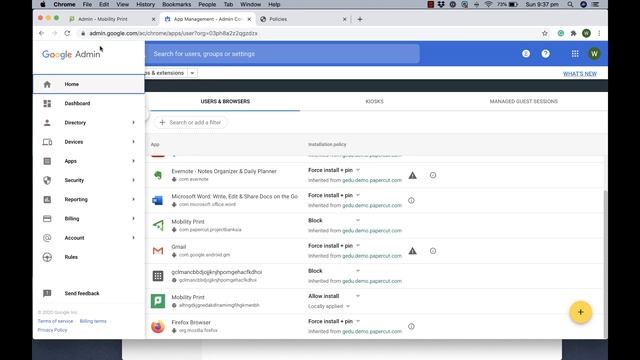Image resolution: width=640 pixels, height=360 pixels.
Task: Open Gmail installation policy dropdown
Action: pos(358,246)
